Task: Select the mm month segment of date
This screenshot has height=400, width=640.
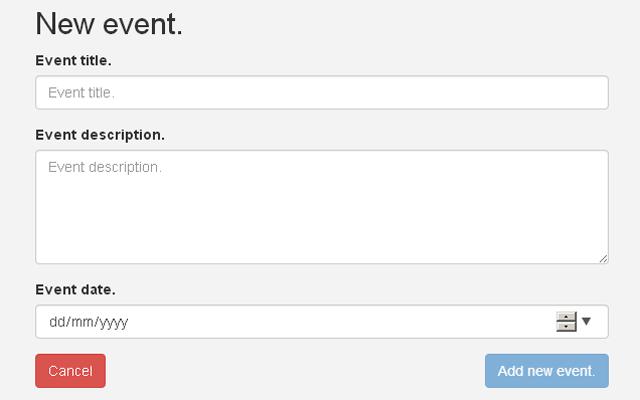Action: [81, 322]
